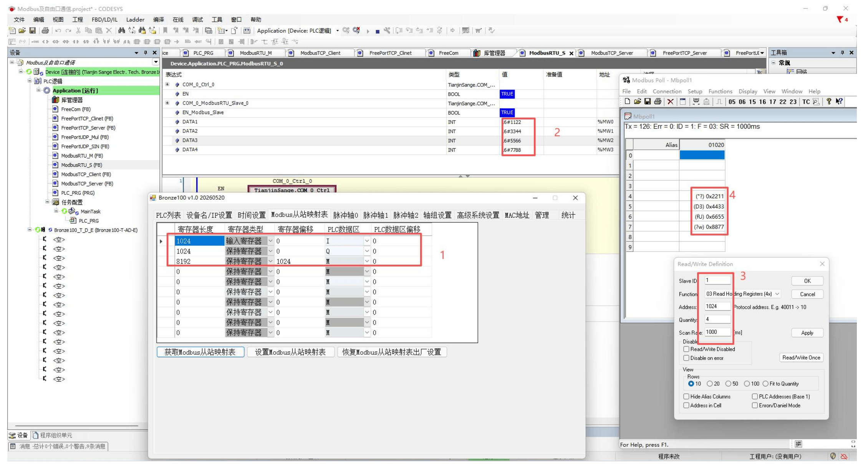Enable PLC Addresses (Base 1) checkbox
Viewport: 868px width, 464px height.
[755, 396]
